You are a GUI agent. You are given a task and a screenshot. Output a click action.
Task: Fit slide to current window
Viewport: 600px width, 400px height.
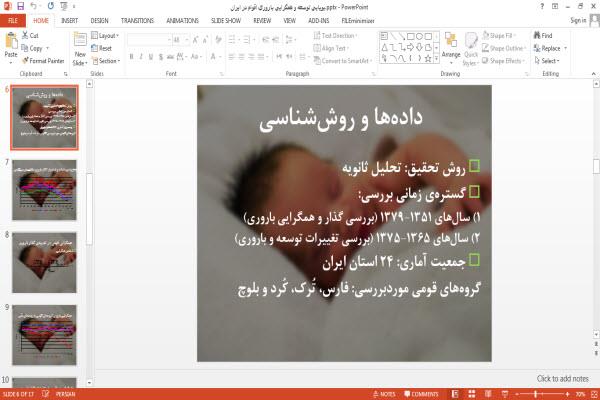(x=594, y=394)
